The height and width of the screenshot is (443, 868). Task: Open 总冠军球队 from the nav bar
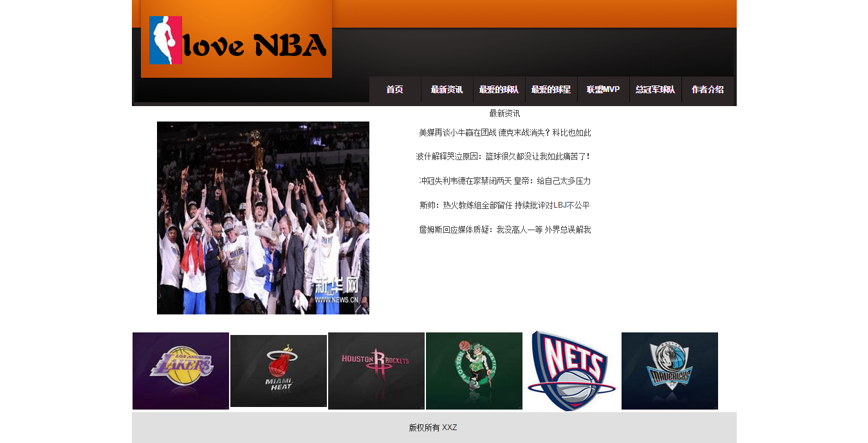click(655, 90)
